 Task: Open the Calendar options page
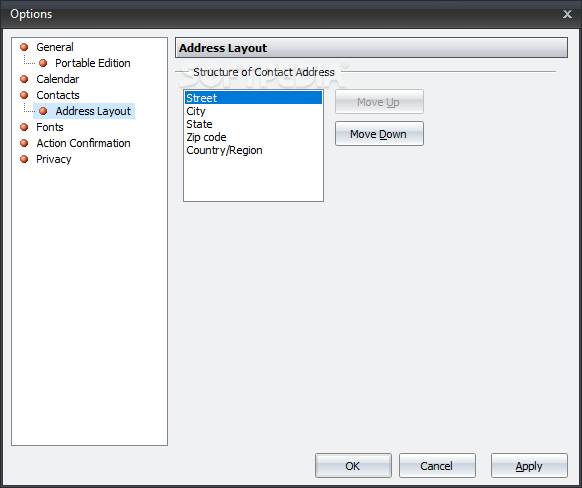point(58,79)
